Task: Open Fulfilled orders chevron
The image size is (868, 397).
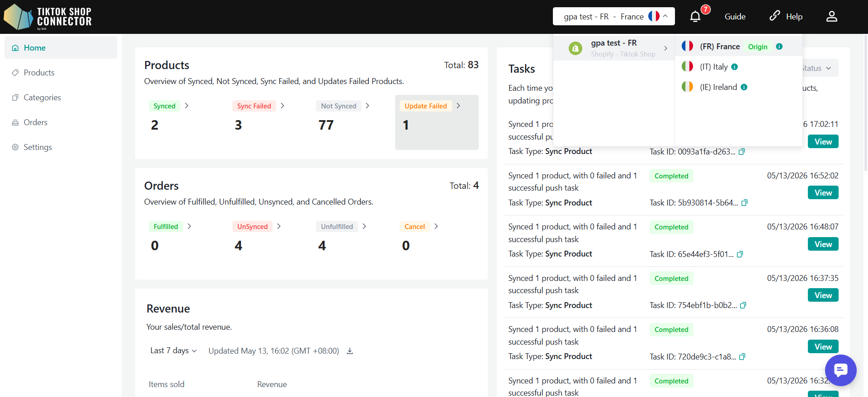Action: coord(189,226)
